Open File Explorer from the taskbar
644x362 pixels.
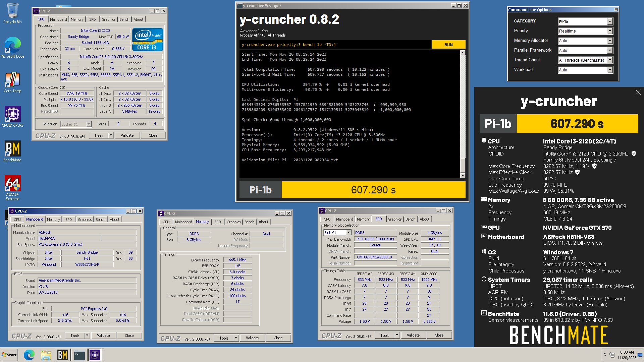[x=46, y=355]
